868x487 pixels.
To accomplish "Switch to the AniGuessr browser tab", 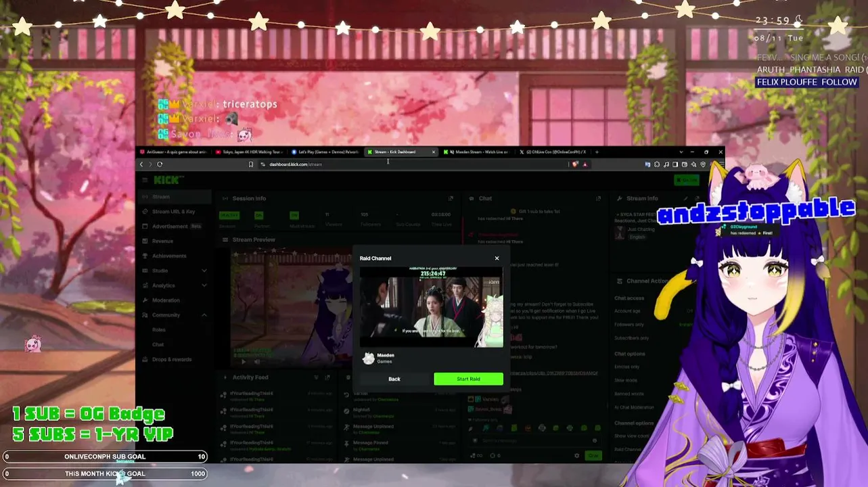I will 174,152.
